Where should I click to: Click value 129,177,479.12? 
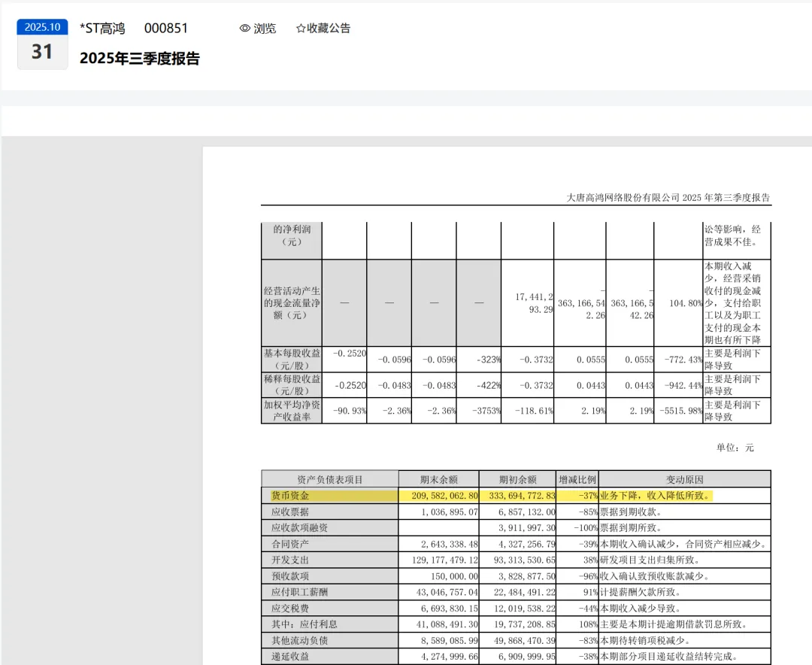445,560
